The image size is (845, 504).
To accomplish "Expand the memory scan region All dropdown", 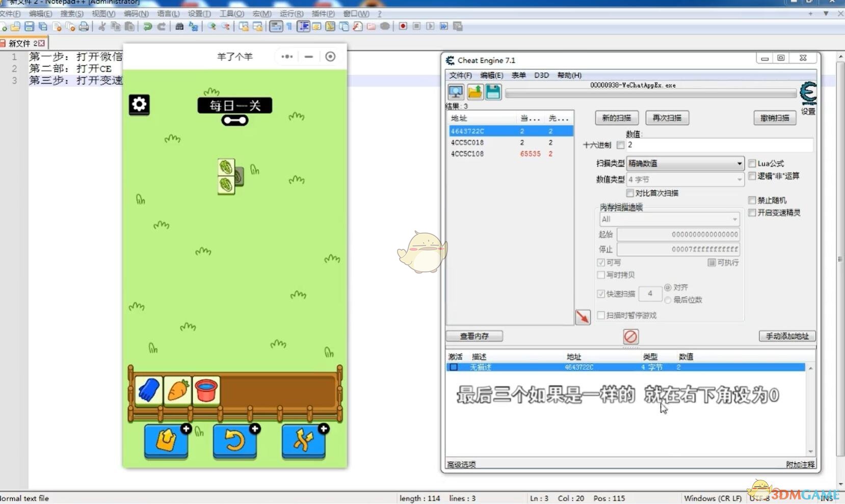I will pos(669,219).
